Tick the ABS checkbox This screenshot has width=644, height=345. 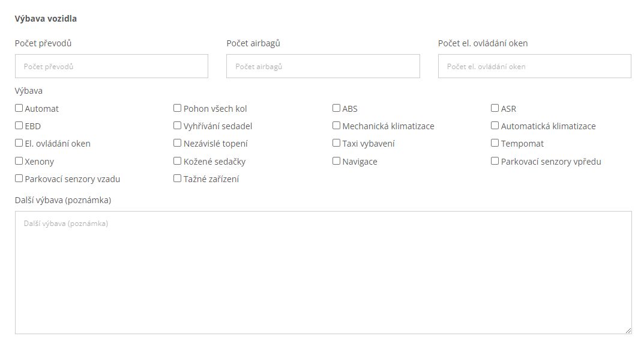tap(336, 108)
